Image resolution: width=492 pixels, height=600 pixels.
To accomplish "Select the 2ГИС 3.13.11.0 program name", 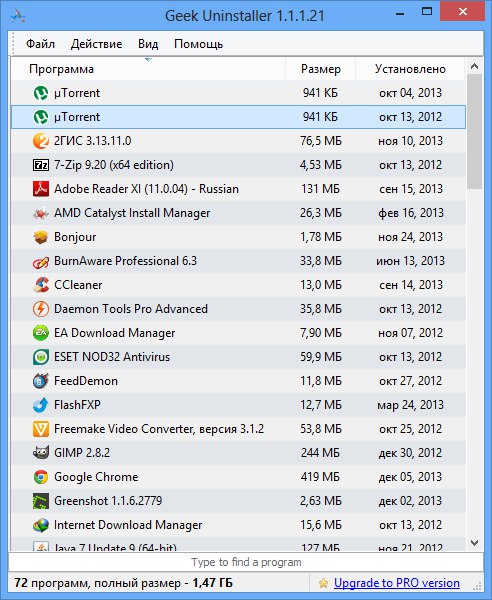I will (93, 141).
